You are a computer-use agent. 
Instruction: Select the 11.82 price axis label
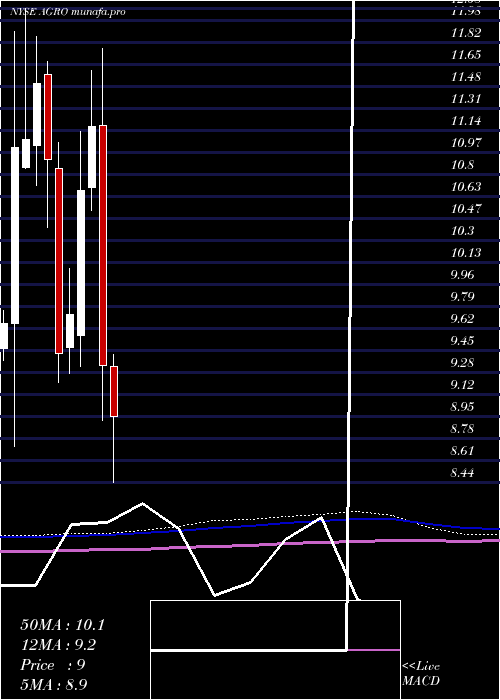click(466, 33)
